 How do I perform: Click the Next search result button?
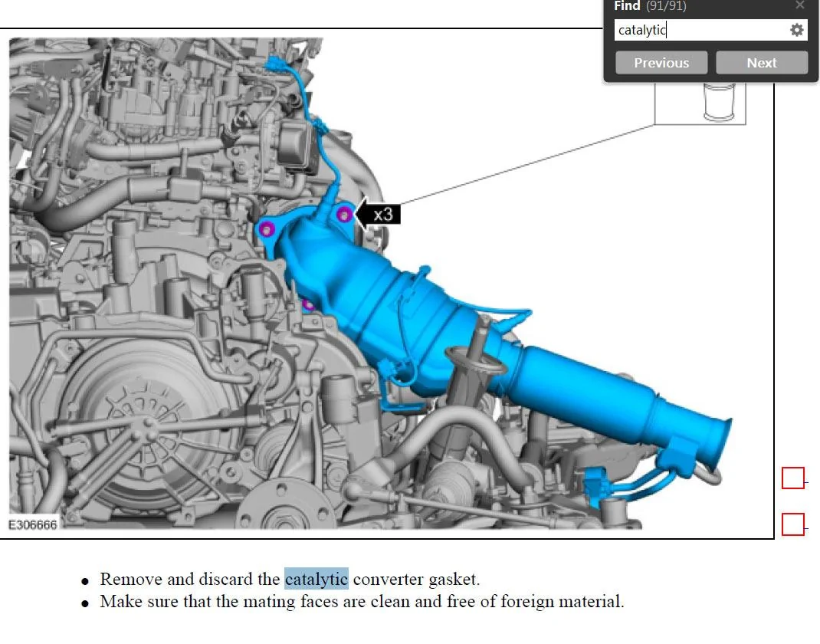coord(762,63)
